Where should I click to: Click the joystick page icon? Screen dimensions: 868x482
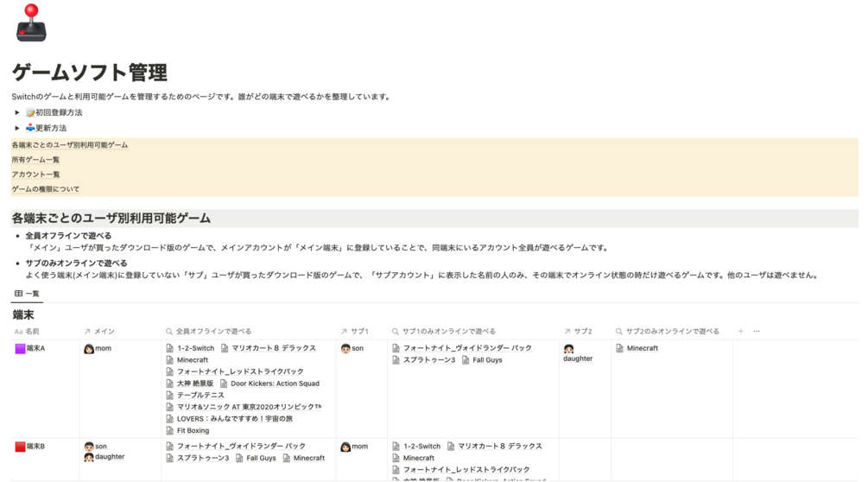coord(32,22)
